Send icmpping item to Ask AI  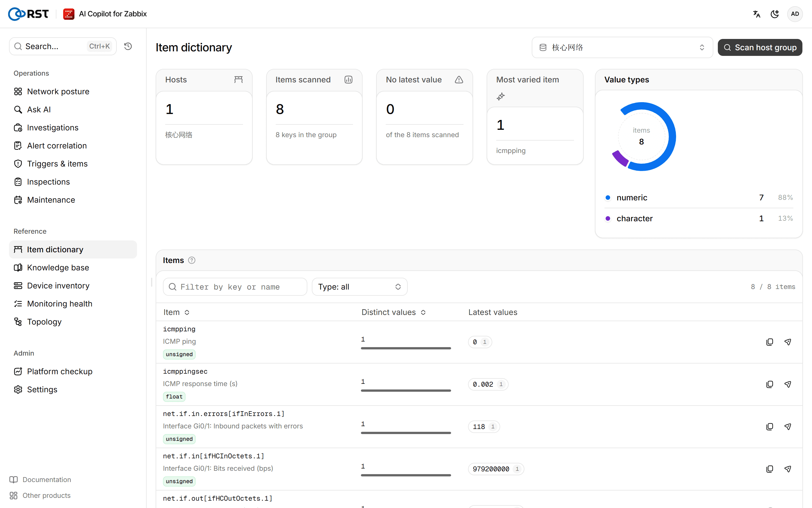point(788,342)
